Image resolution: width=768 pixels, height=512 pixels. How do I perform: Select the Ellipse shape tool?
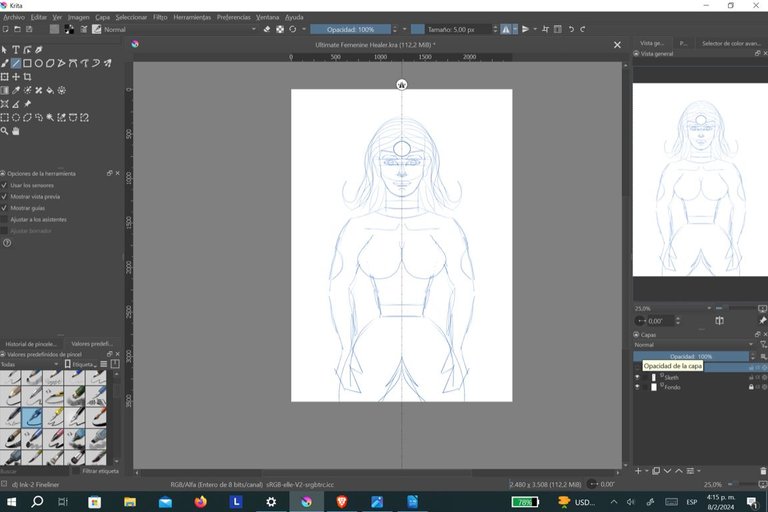coord(39,63)
